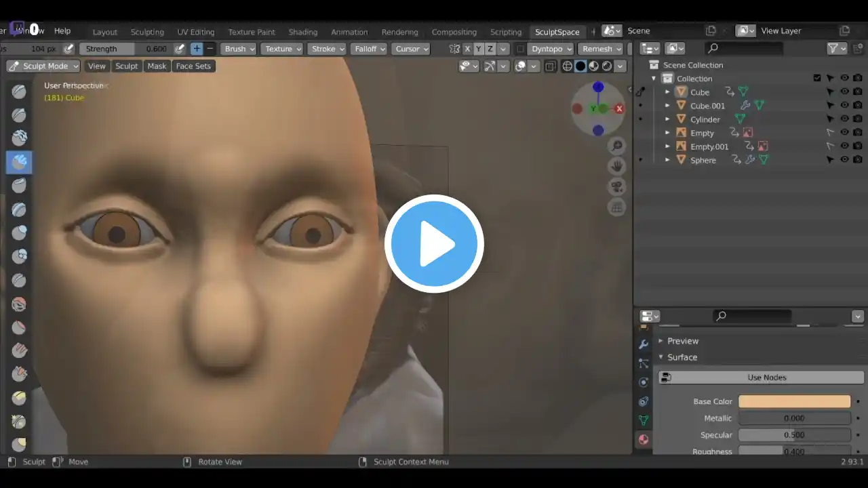The height and width of the screenshot is (488, 868).
Task: Collapse the Surface panel
Action: coord(682,357)
